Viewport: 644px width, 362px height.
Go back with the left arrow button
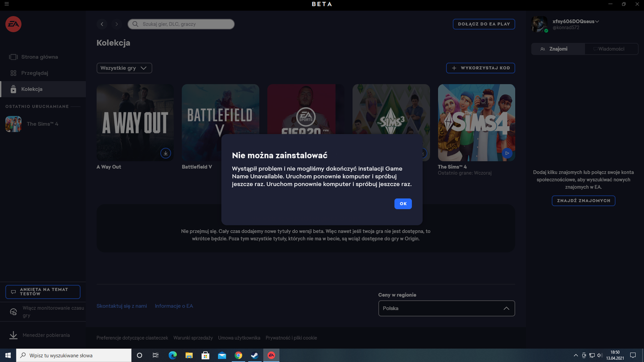coord(102,24)
